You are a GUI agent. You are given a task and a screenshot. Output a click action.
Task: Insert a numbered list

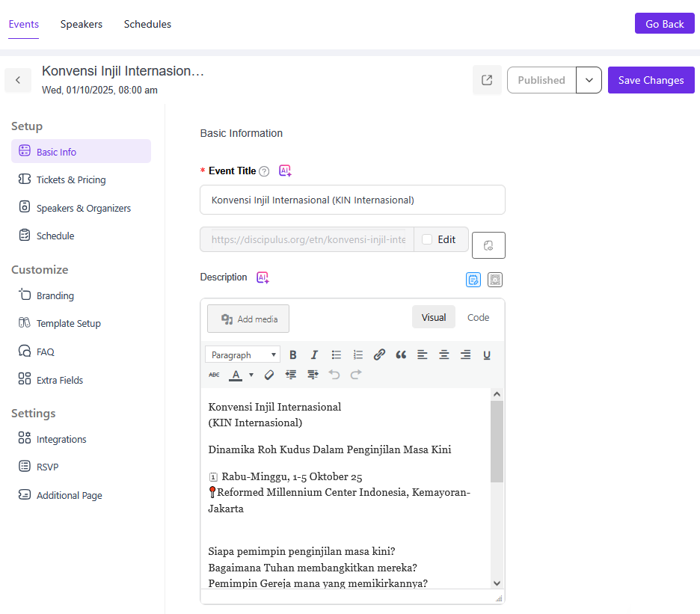click(x=358, y=355)
